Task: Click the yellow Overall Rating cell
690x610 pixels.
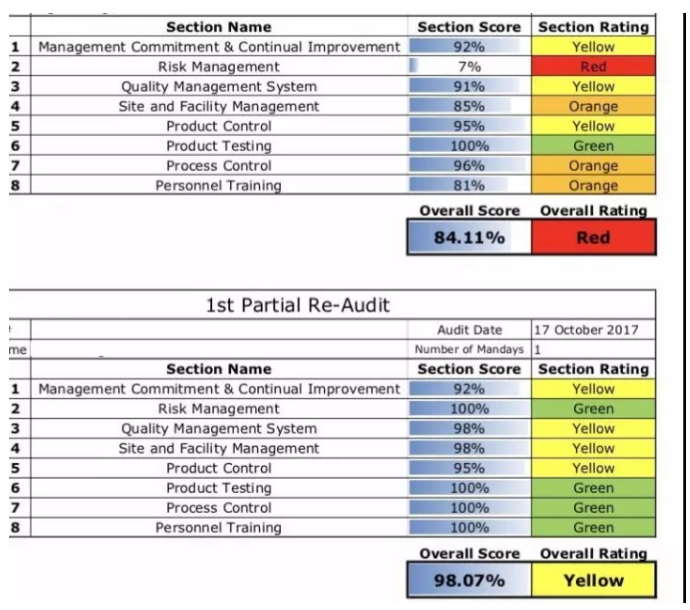Action: [x=593, y=580]
